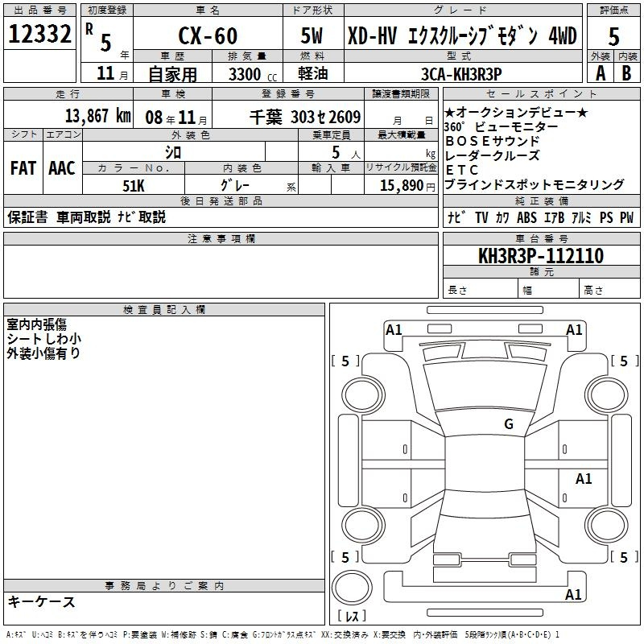The image size is (644, 644).
Task: Select the seating capacity value 5 人
Action: tap(346, 153)
